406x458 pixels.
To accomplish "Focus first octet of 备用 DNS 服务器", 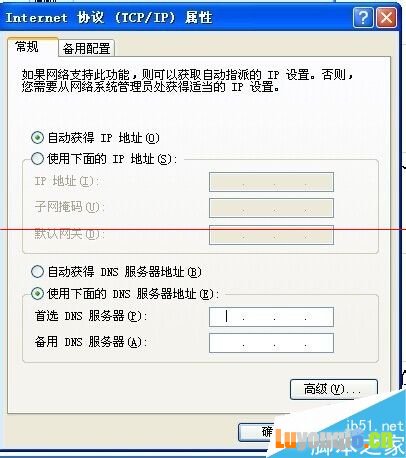I will pos(227,343).
